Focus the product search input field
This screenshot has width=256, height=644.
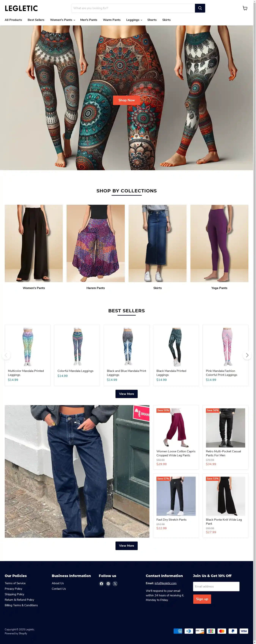pos(133,8)
